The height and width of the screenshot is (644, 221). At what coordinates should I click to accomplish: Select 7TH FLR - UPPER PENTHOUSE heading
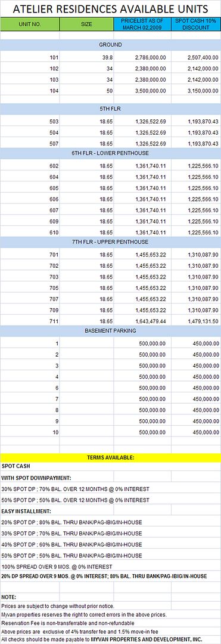pos(110,242)
